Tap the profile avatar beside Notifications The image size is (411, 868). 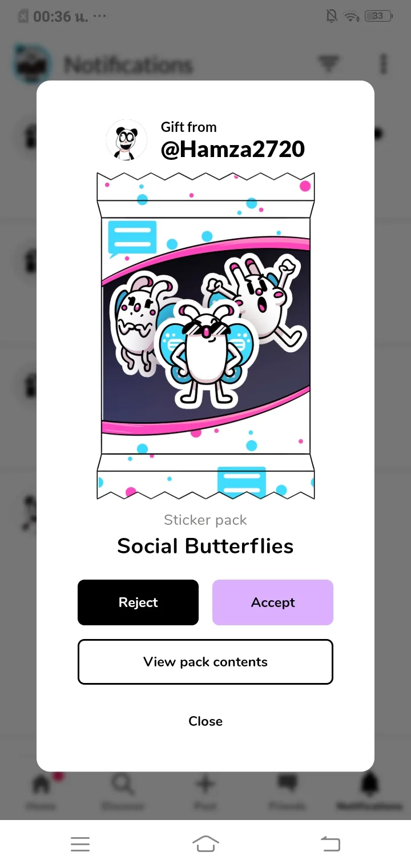(x=32, y=64)
